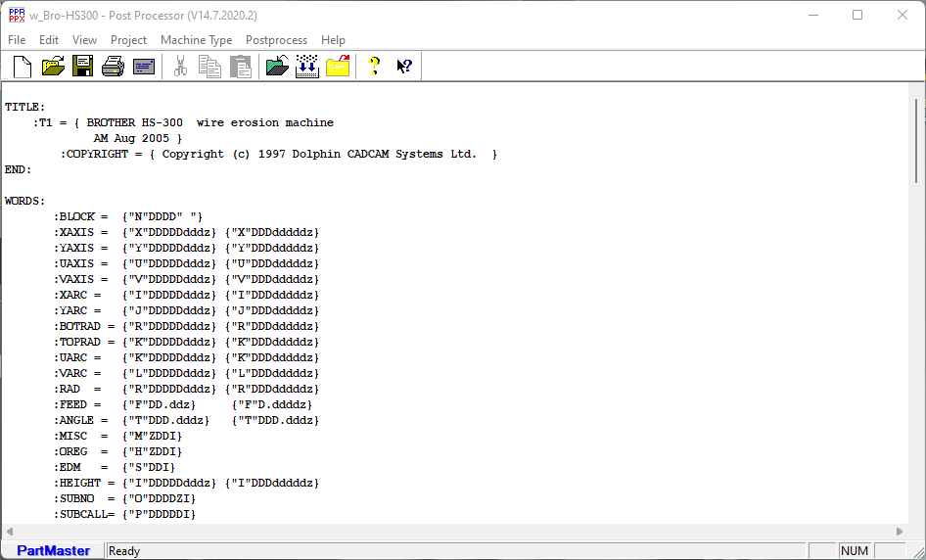
Task: Click the :VARC definition line
Action: tap(187, 373)
